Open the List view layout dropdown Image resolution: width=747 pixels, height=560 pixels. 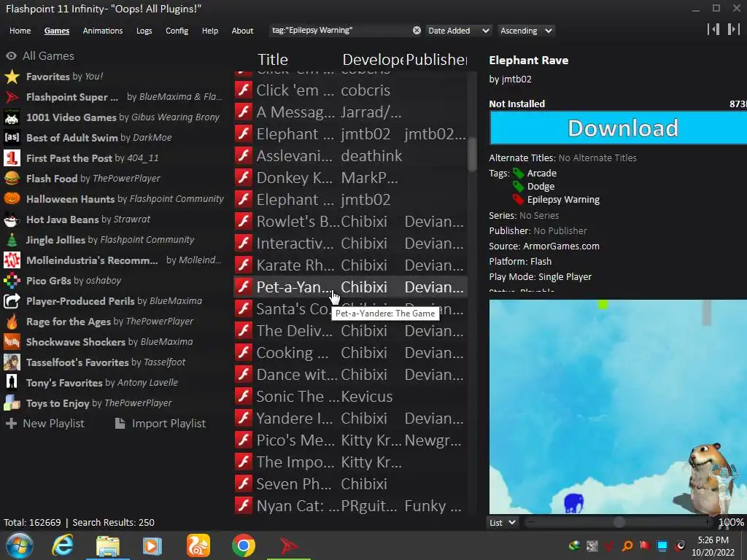click(503, 522)
